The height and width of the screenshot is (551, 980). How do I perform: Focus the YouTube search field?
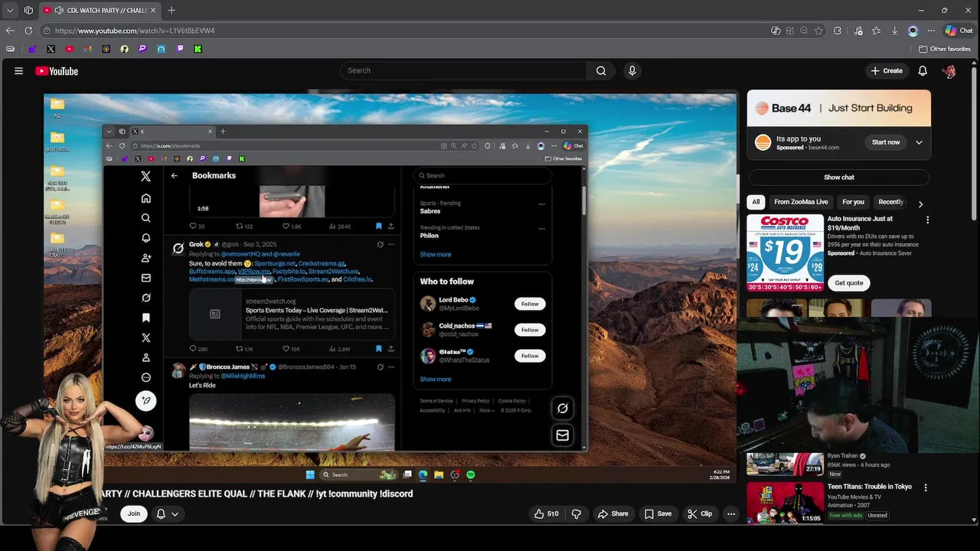tap(463, 70)
